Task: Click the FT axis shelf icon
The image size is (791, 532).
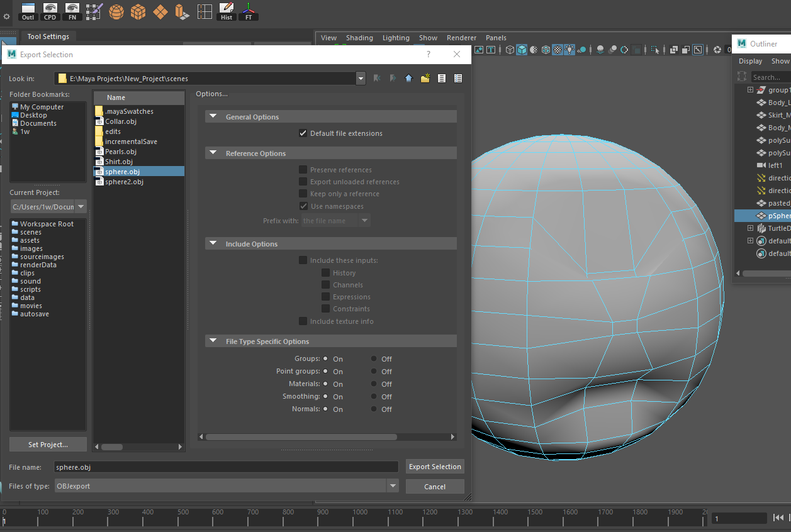Action: click(x=248, y=11)
